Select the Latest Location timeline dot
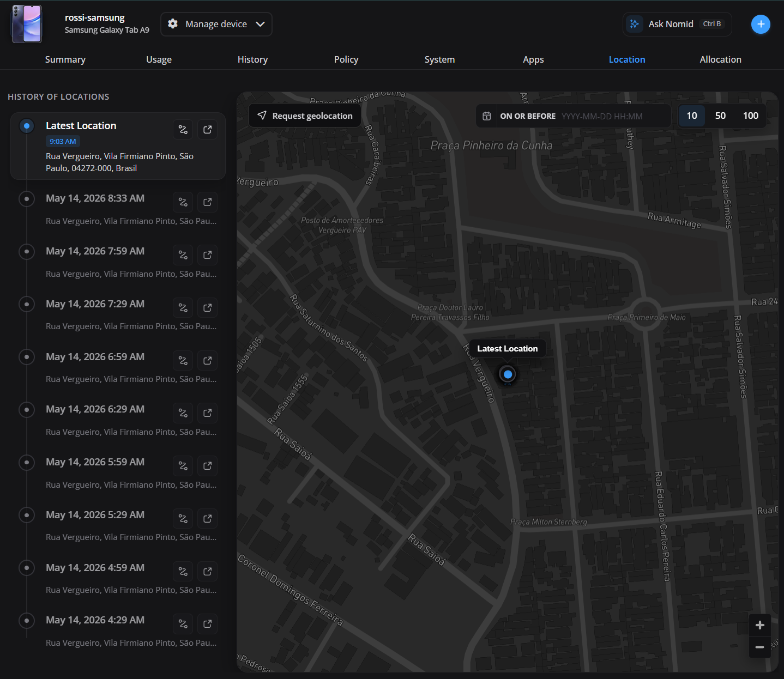The width and height of the screenshot is (784, 679). [x=27, y=126]
